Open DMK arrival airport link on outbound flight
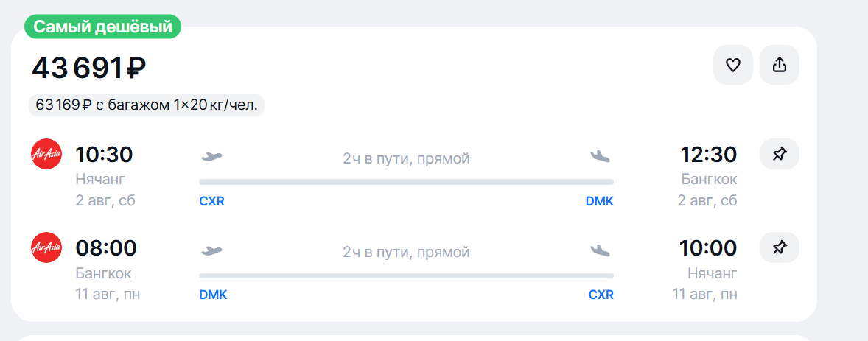The width and height of the screenshot is (868, 341). tap(600, 201)
